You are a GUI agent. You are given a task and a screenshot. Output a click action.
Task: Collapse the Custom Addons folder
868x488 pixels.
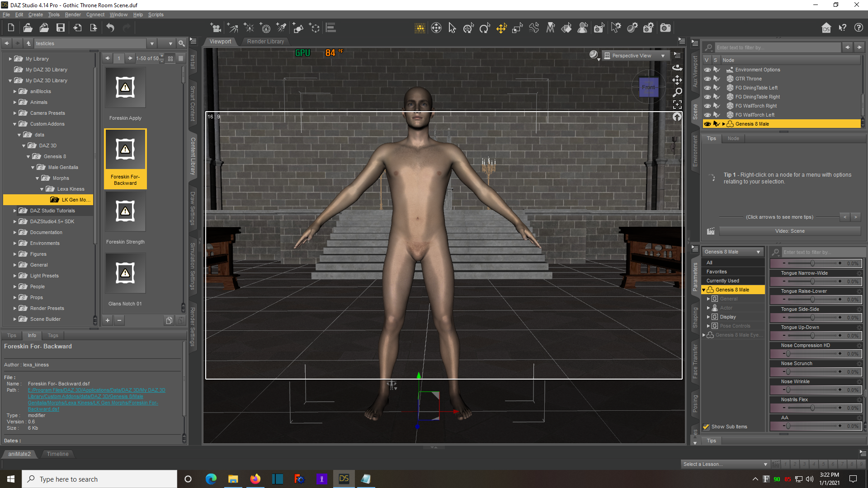15,124
